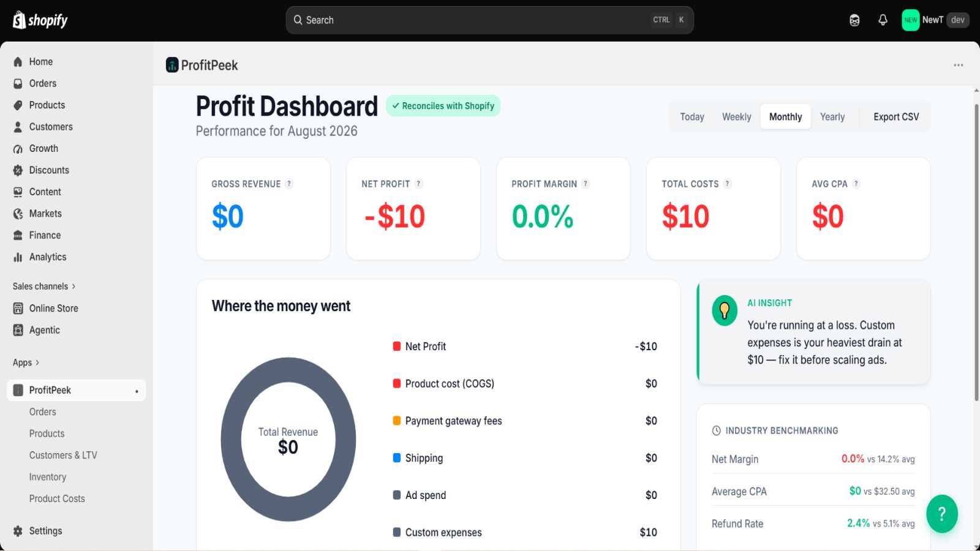Click the AI Insight lightbulb icon
The width and height of the screenshot is (980, 551).
click(725, 310)
